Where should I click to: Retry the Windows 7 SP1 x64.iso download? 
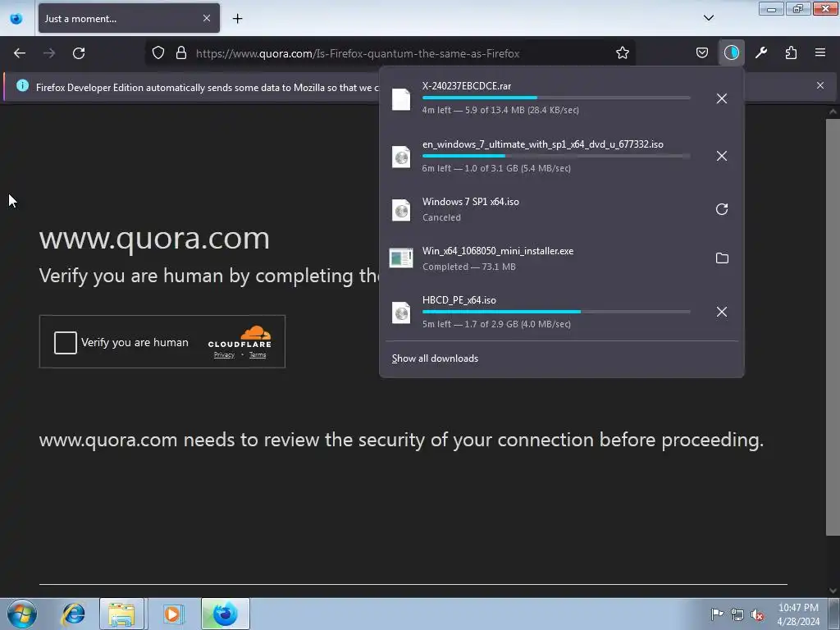(722, 209)
